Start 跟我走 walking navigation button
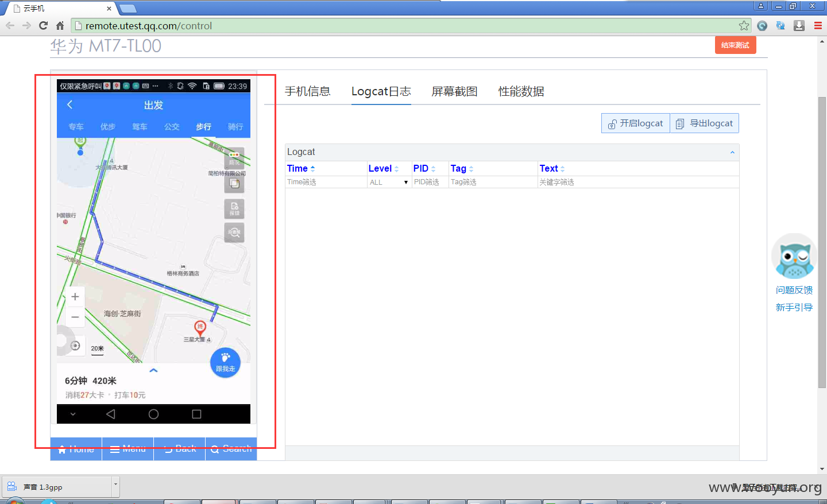 click(225, 363)
